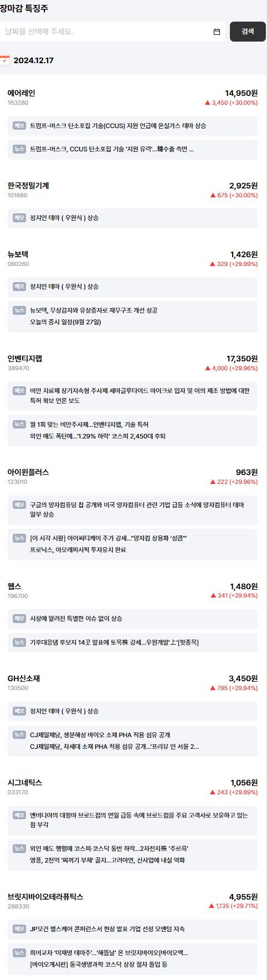Click the 뉴스 badge under 아이윈플러스

(x=19, y=538)
